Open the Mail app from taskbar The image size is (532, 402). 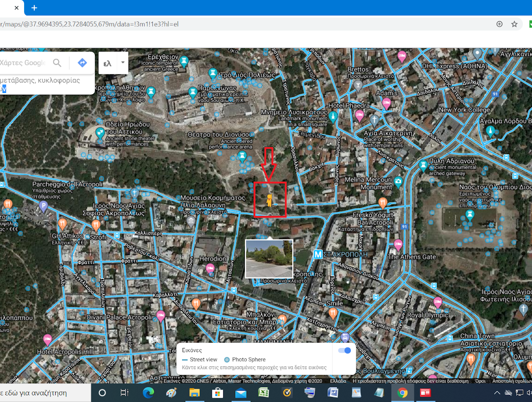[240, 393]
